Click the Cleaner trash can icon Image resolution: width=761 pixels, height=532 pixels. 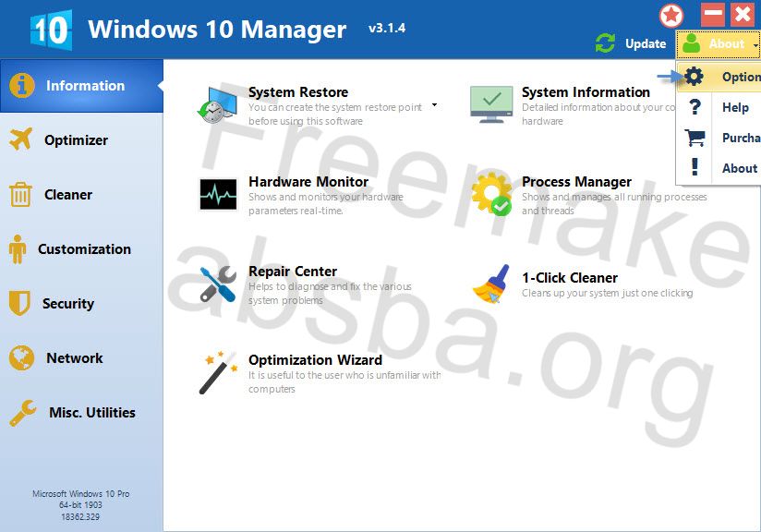click(x=20, y=194)
